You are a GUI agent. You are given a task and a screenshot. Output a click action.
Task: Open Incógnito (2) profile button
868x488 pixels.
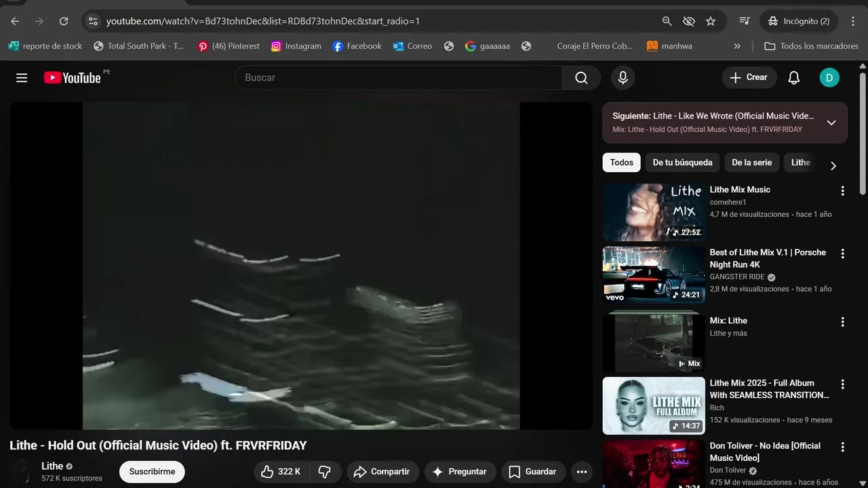[x=798, y=21]
